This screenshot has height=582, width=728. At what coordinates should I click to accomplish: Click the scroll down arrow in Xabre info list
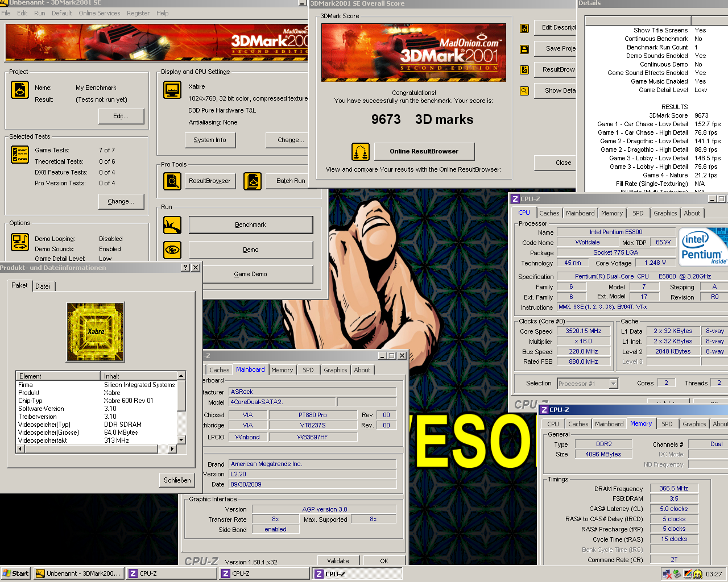181,440
